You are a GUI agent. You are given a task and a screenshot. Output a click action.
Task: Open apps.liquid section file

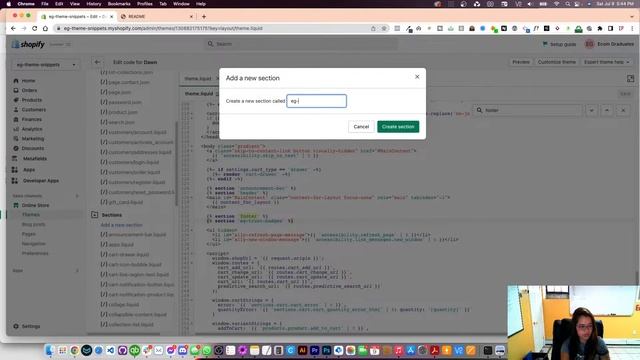coord(121,244)
